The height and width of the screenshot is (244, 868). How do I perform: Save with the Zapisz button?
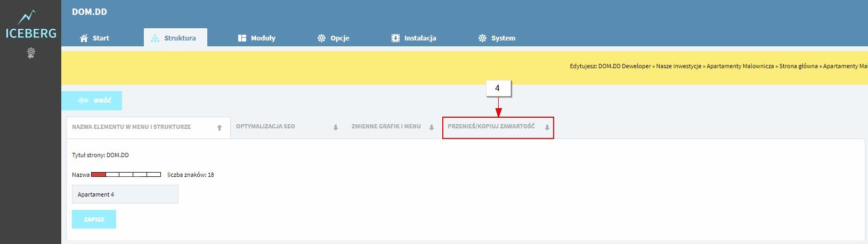(x=94, y=219)
